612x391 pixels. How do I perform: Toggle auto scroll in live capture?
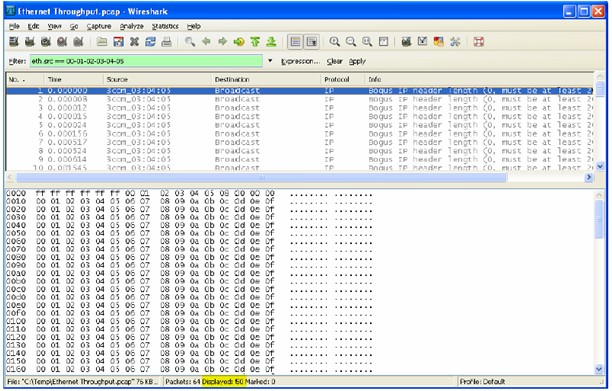[x=312, y=42]
